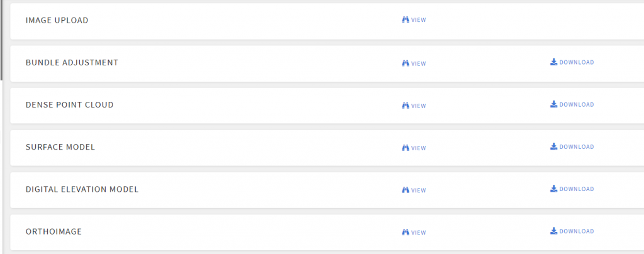The width and height of the screenshot is (644, 254).
Task: Select DOWNLOAD text link for Digital Elevation Model
Action: pyautogui.click(x=577, y=189)
